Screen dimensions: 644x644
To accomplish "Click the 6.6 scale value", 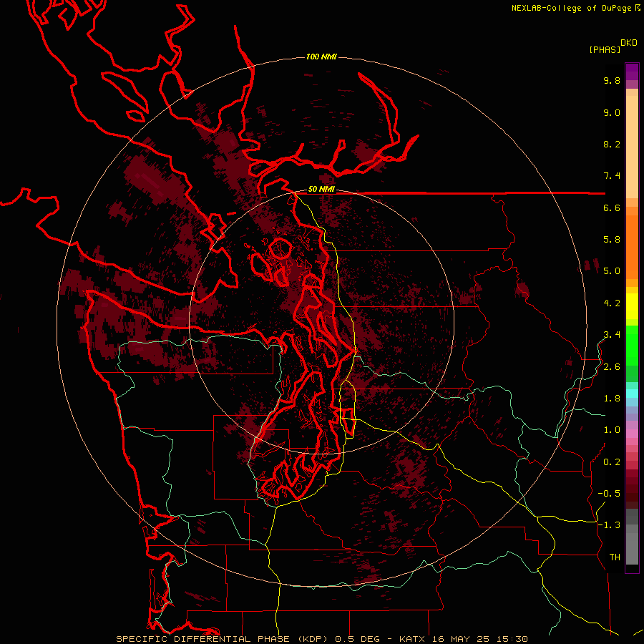I will click(x=612, y=208).
